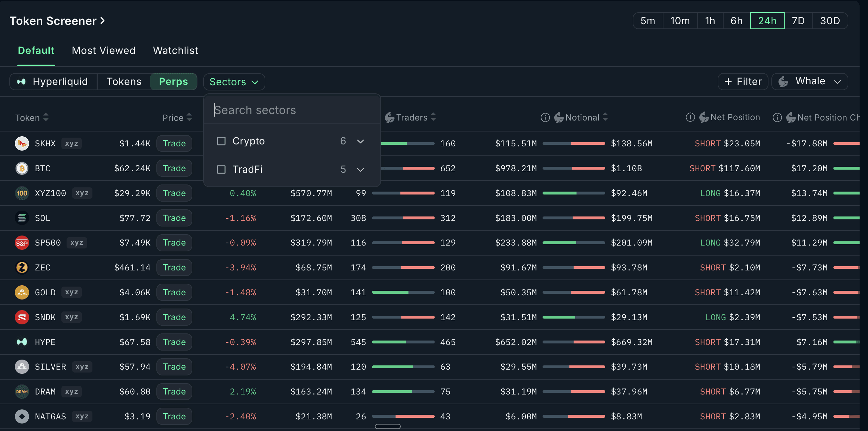Click the SP500 S&P logo icon

[x=22, y=243]
